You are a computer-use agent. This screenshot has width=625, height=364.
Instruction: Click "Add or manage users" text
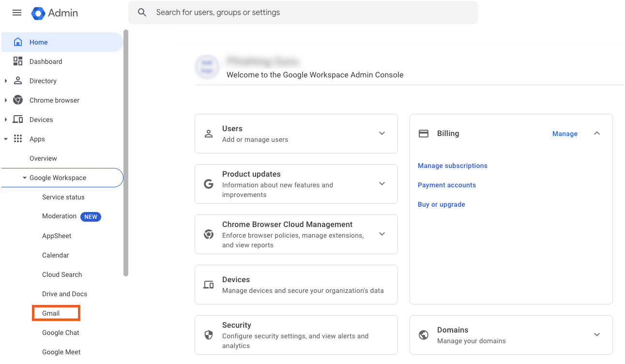point(255,139)
